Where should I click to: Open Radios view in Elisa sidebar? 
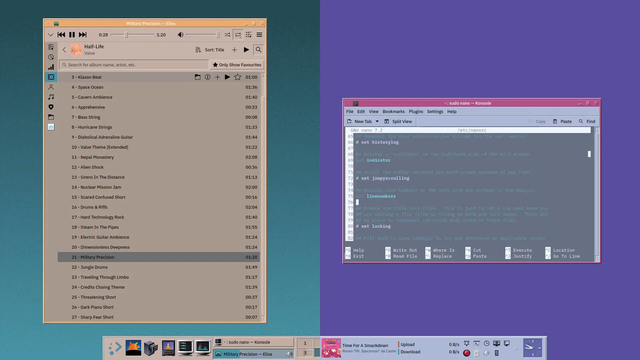[51, 127]
